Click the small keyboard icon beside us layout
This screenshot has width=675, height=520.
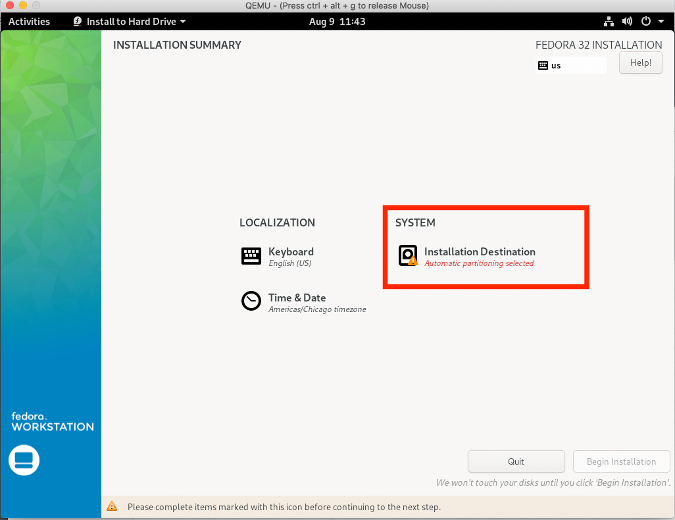(x=543, y=65)
